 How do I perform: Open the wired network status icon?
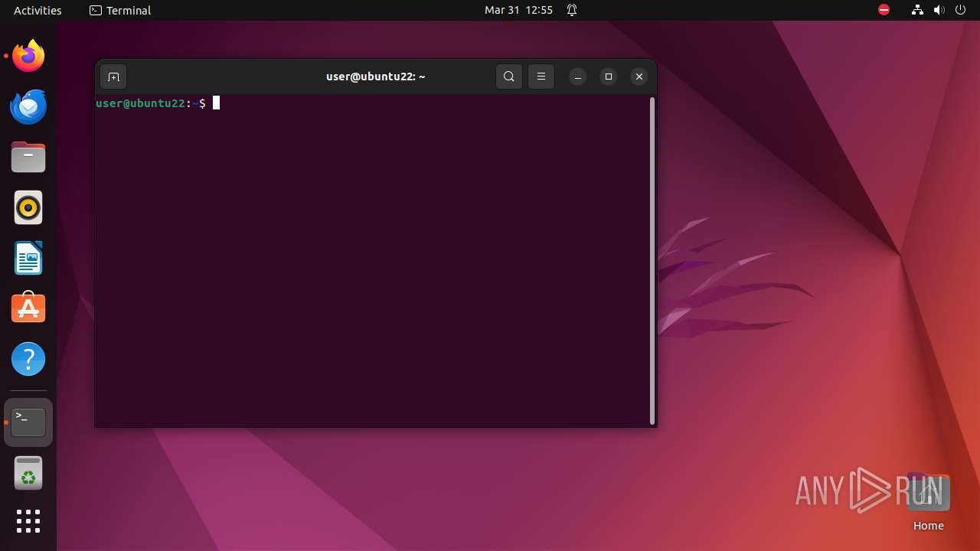[x=917, y=11]
